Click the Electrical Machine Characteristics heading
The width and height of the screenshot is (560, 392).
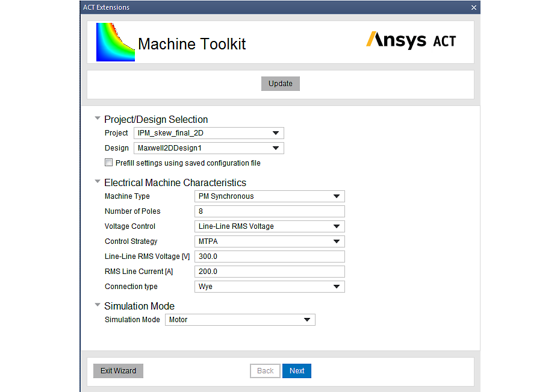[x=175, y=182]
